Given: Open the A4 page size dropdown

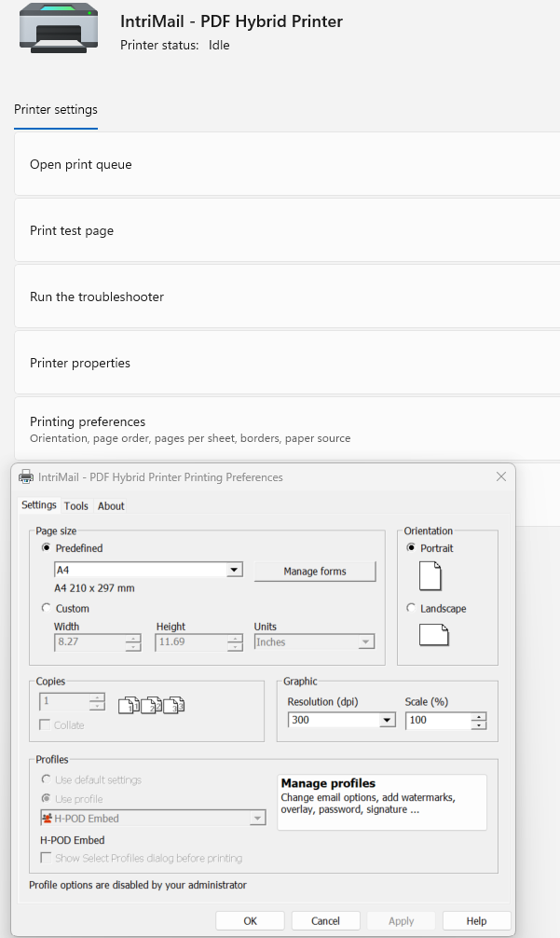Looking at the screenshot, I should (x=235, y=570).
